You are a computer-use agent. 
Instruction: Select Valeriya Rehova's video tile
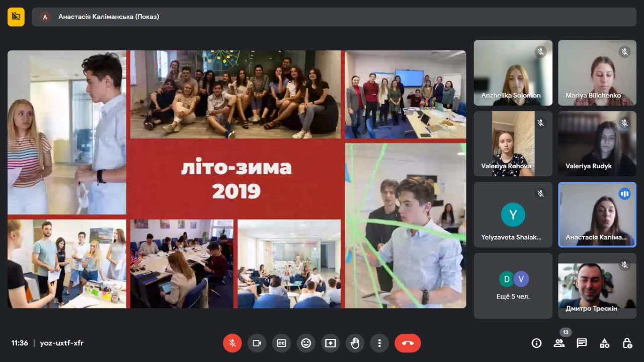513,144
